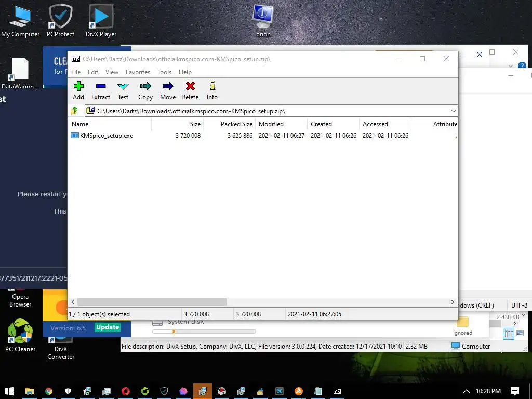Open the View menu
The height and width of the screenshot is (399, 532).
coord(112,72)
